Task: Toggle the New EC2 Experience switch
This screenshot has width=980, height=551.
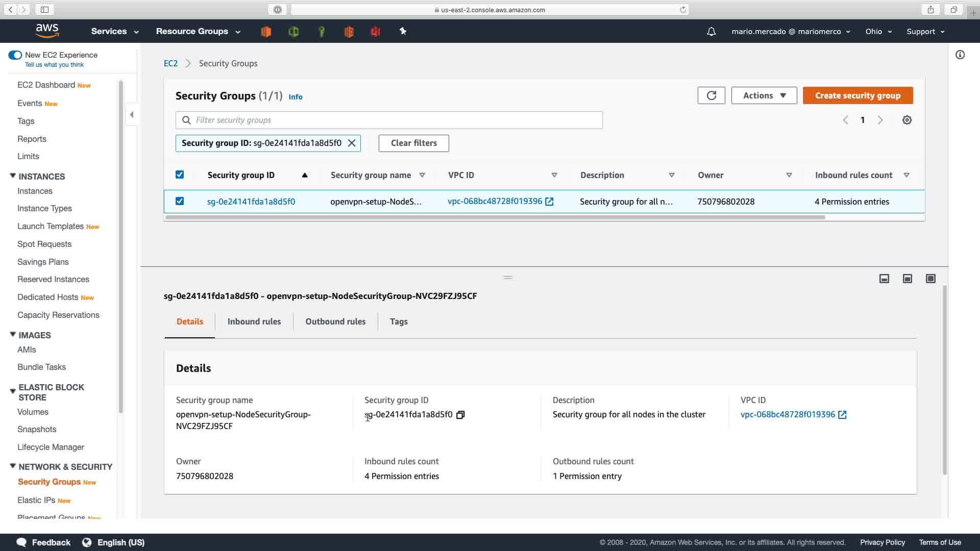Action: [15, 55]
